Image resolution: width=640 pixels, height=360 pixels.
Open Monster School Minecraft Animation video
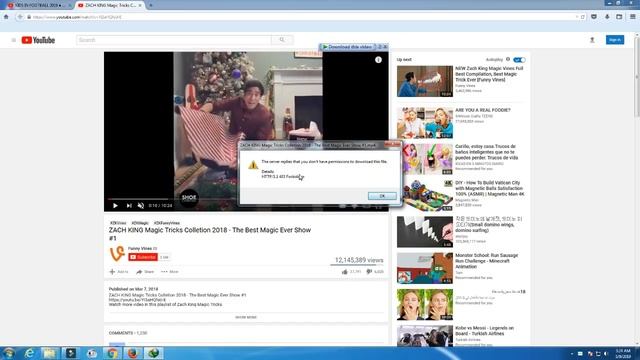pyautogui.click(x=425, y=268)
